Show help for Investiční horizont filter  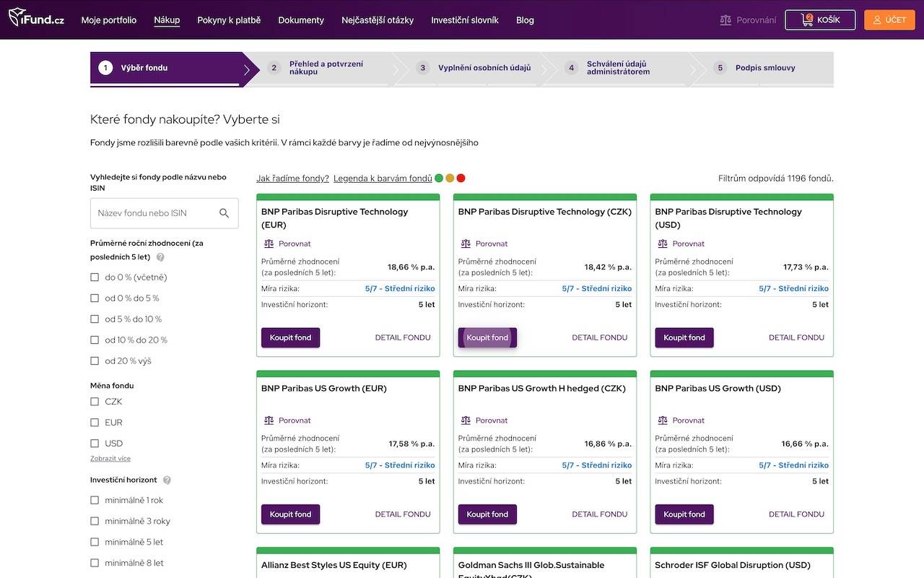tap(167, 480)
